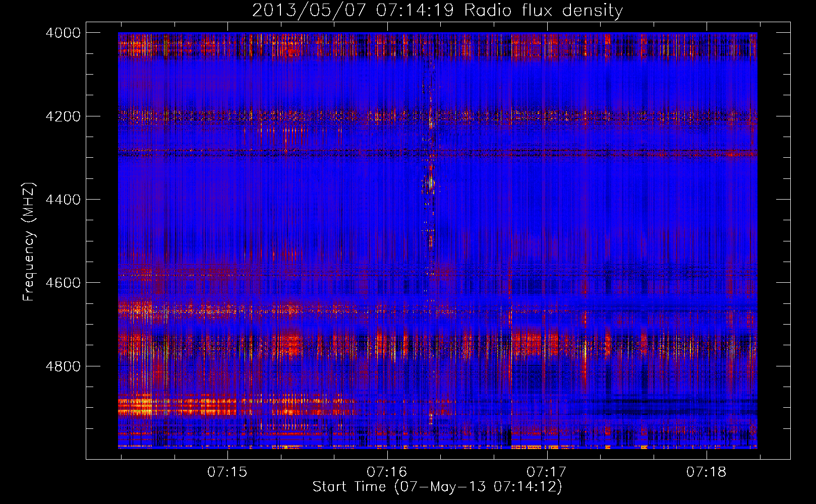
Task: Click the 07:17 time axis label
Action: pyautogui.click(x=547, y=472)
